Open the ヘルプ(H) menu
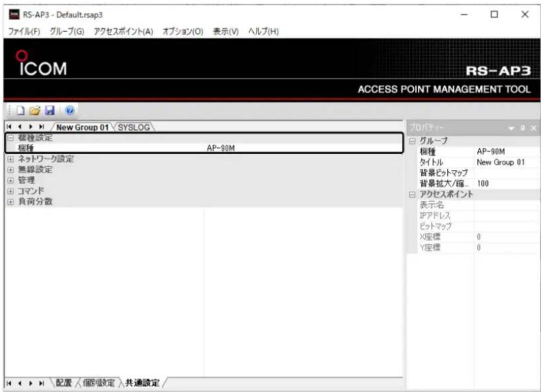This screenshot has width=541, height=392. (x=263, y=31)
